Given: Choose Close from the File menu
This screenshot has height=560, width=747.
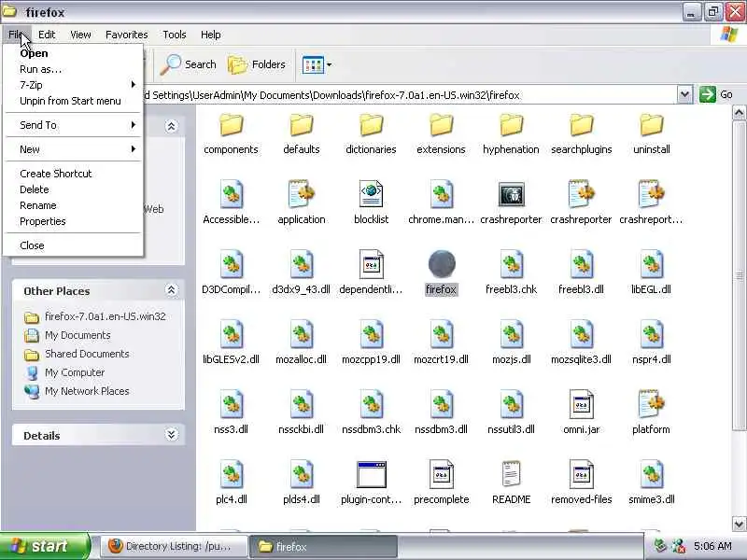Looking at the screenshot, I should [x=73, y=245].
